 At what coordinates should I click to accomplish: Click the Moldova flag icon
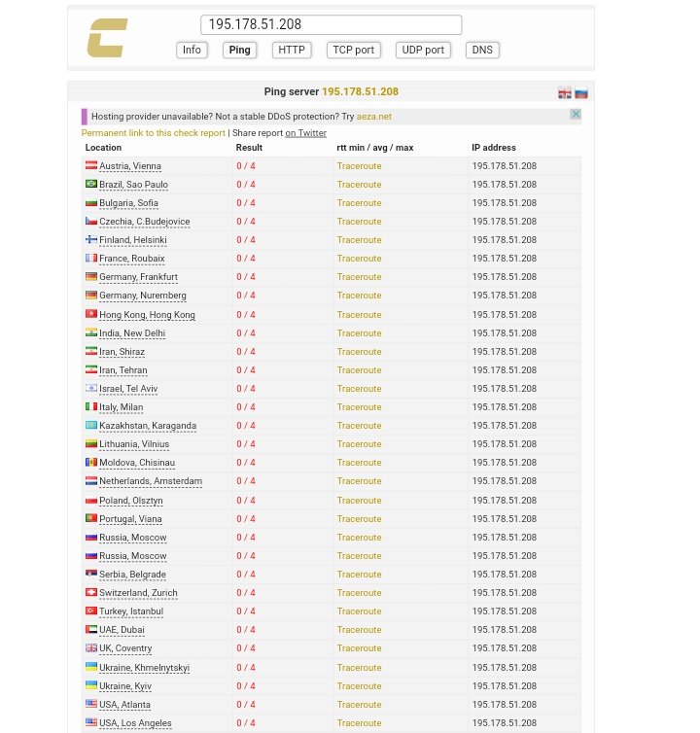pyautogui.click(x=91, y=462)
